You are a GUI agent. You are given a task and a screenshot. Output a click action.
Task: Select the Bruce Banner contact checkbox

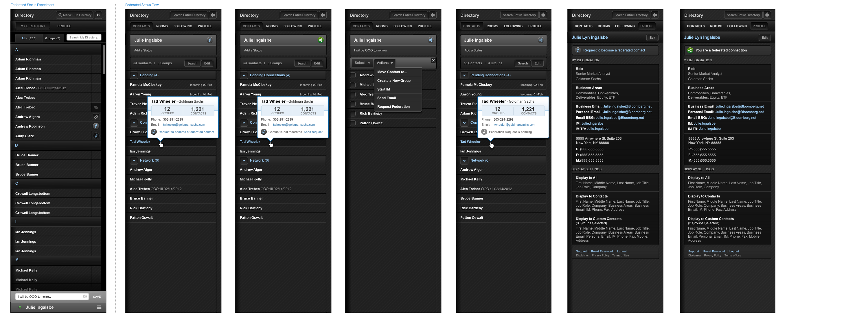[353, 104]
